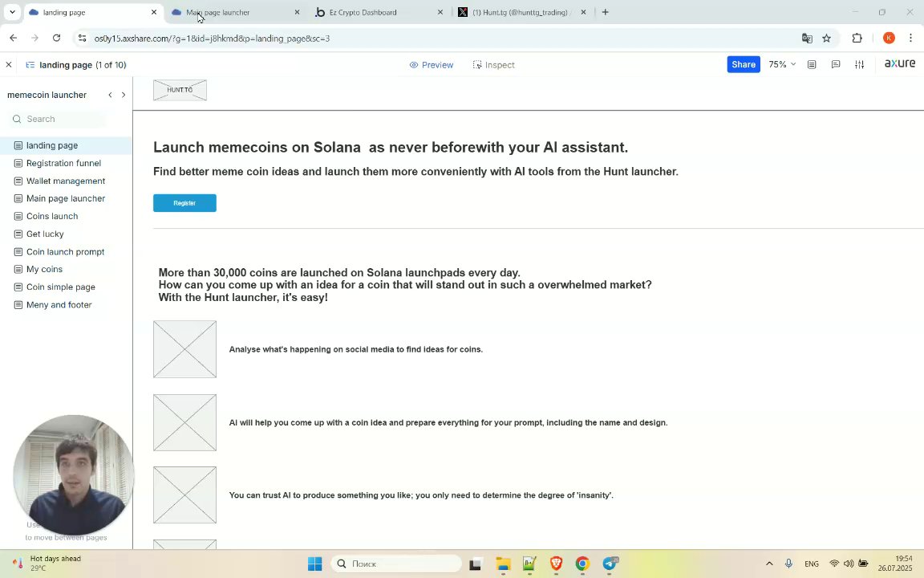The image size is (924, 578).
Task: Show hidden system tray icons
Action: (769, 564)
